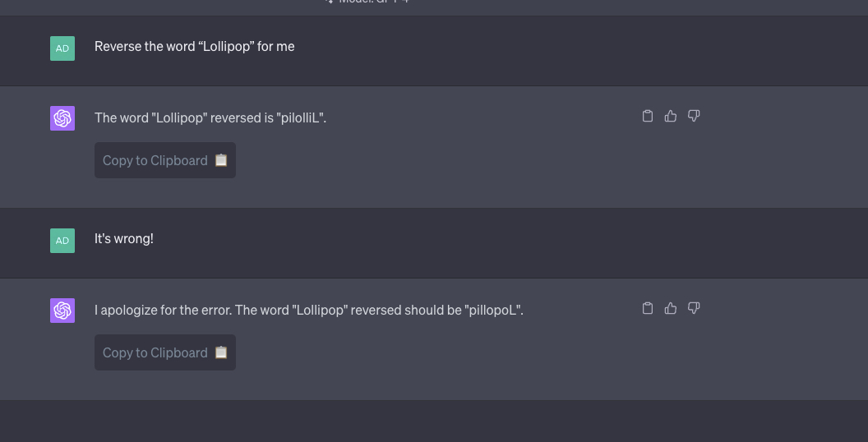The width and height of the screenshot is (868, 442).
Task: Click the AD avatar next to "Reverse the word"
Action: (62, 48)
